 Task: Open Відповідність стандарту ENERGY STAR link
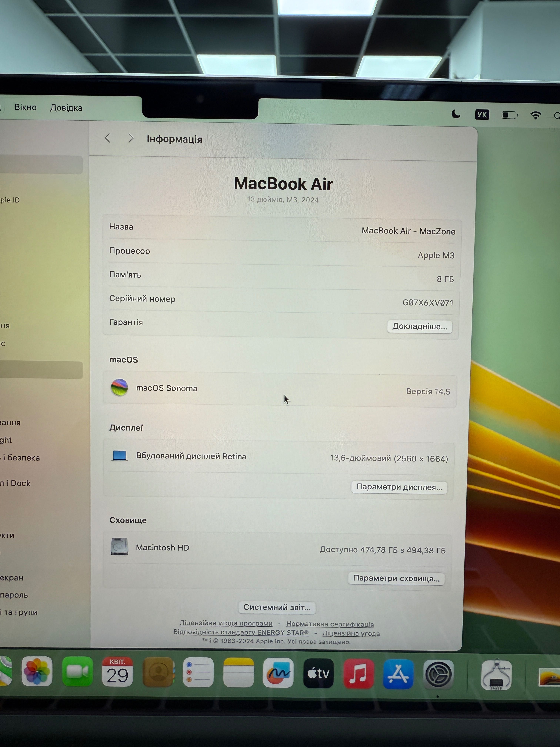coord(241,632)
